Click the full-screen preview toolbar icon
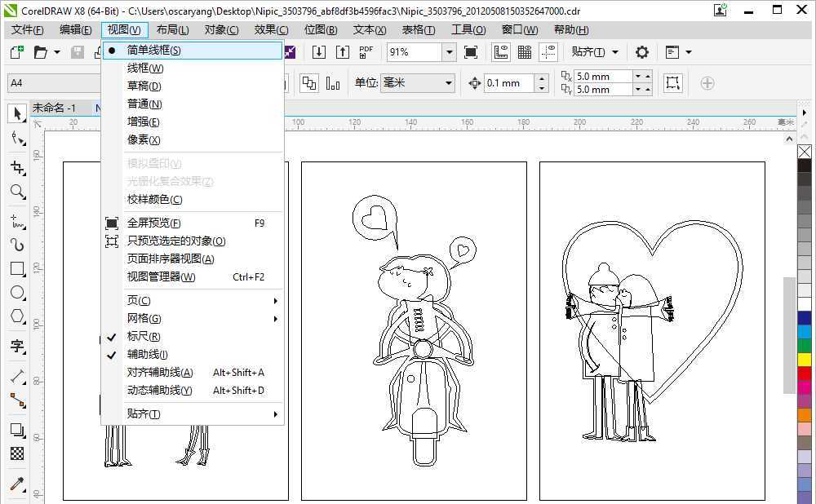Viewport: 816px width, 504px height. (471, 52)
